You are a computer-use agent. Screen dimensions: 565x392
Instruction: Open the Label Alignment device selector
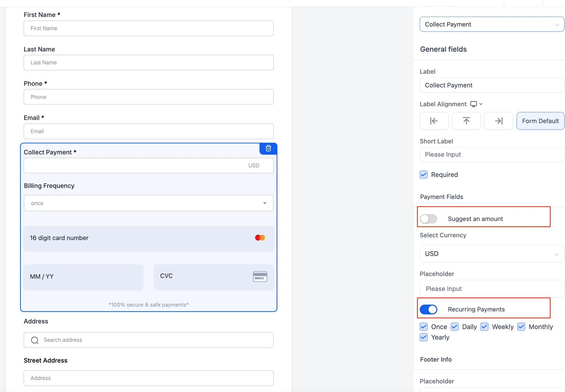tap(476, 104)
